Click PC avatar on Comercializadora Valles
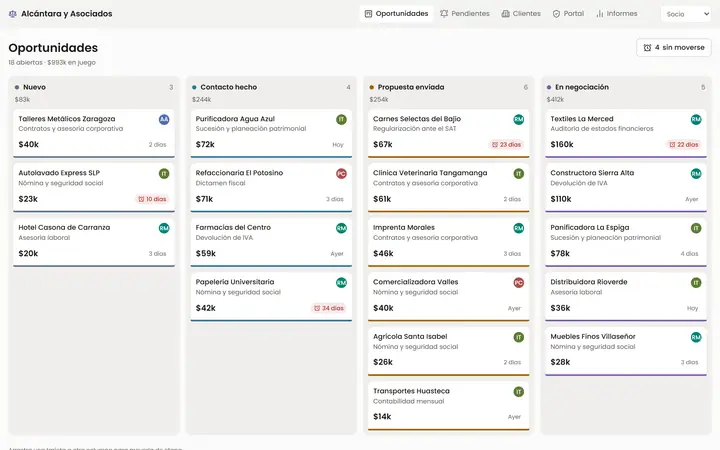Screen dimensions: 720x450 pos(518,283)
